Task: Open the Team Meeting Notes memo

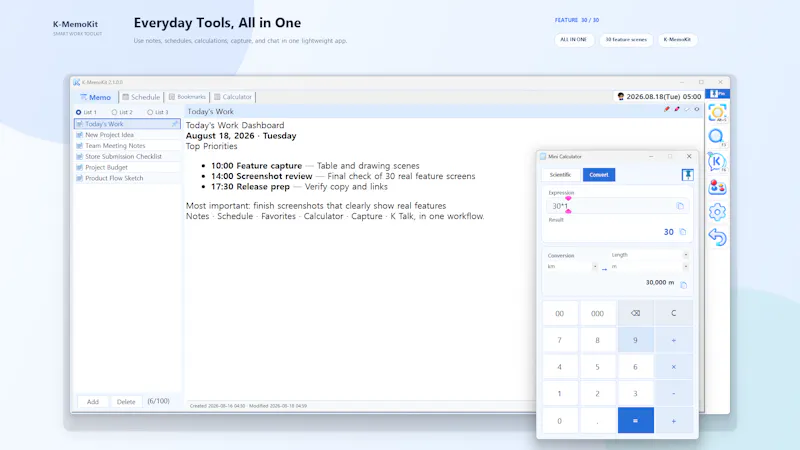Action: pos(127,146)
